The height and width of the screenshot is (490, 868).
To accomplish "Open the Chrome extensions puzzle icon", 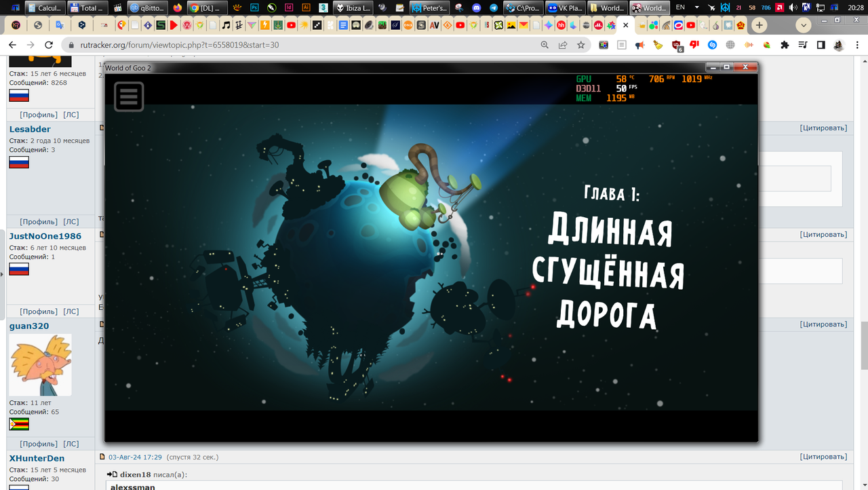I will tap(785, 45).
